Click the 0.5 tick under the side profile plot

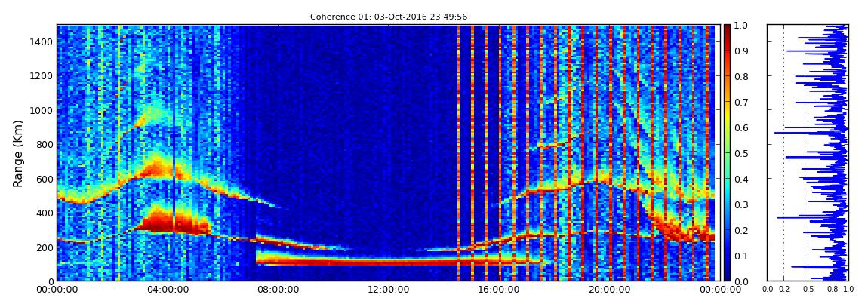pos(808,290)
